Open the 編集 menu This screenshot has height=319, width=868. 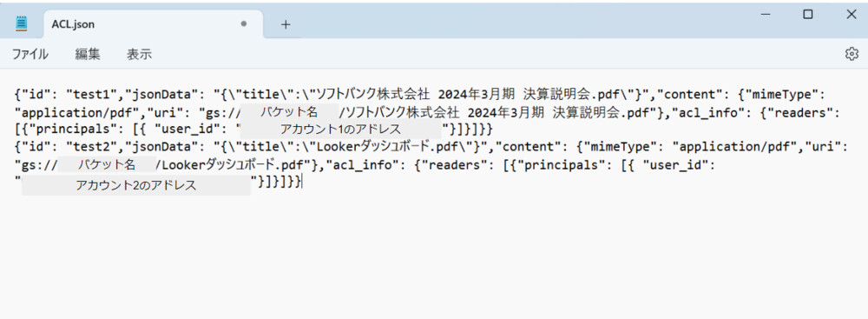(88, 55)
